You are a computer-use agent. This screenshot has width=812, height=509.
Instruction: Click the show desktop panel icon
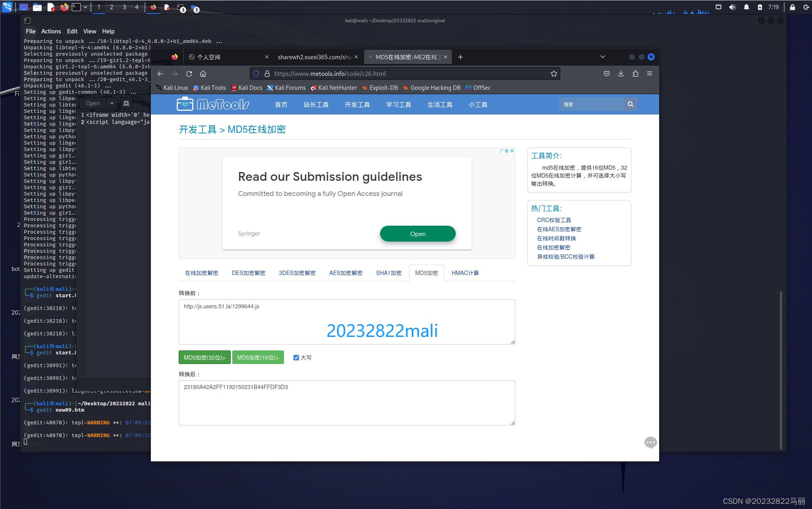point(24,7)
